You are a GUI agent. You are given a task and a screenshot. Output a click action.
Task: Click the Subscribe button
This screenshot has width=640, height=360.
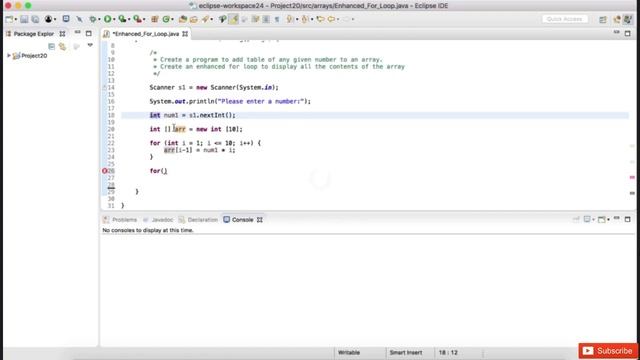pyautogui.click(x=608, y=351)
